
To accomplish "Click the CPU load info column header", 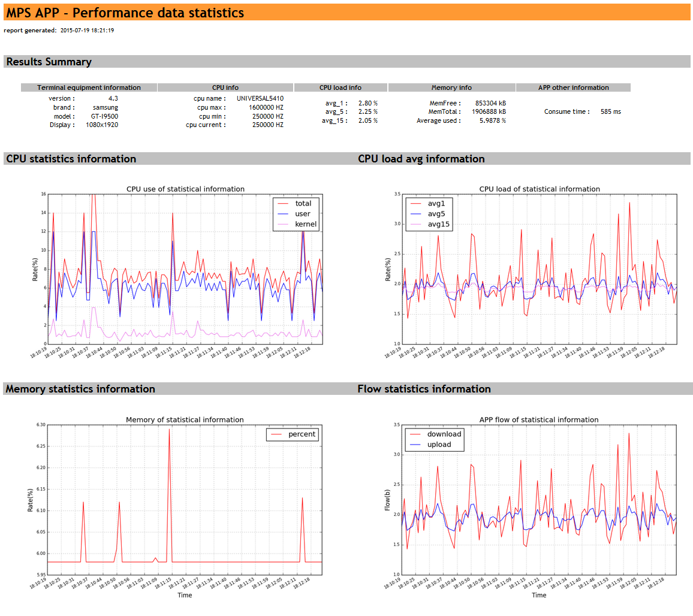I will [341, 87].
